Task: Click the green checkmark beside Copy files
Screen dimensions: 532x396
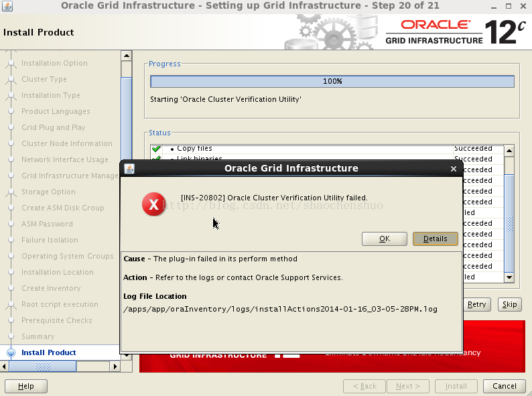Action: pyautogui.click(x=156, y=149)
